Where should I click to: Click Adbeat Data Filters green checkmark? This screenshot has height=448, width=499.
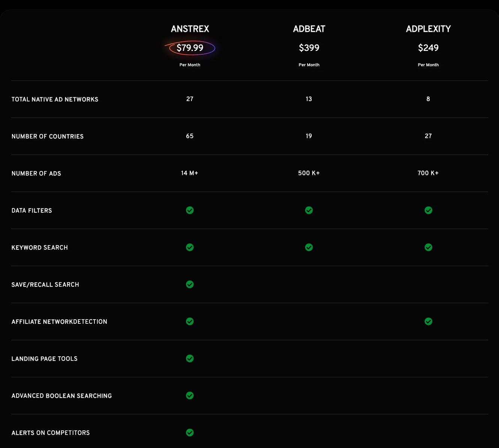click(309, 210)
